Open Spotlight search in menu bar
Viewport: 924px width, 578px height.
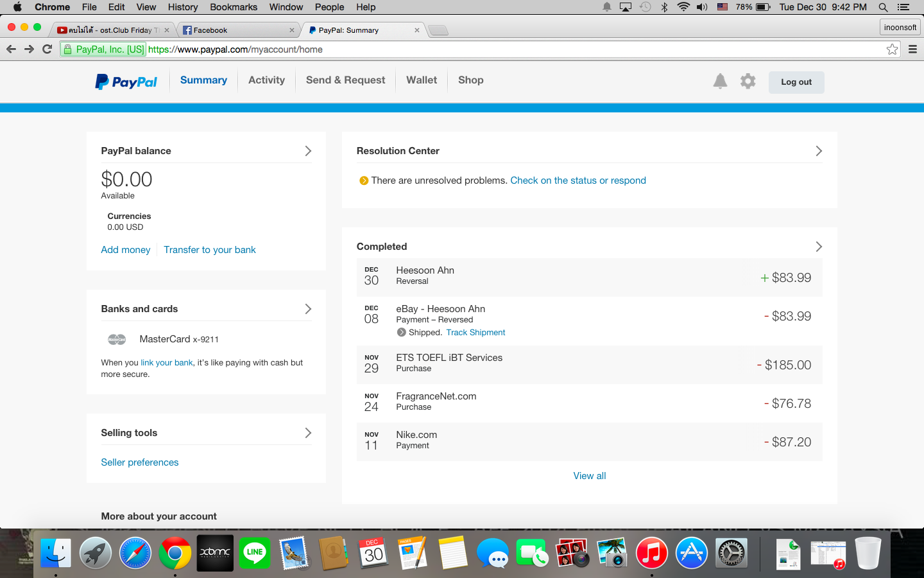pyautogui.click(x=883, y=7)
